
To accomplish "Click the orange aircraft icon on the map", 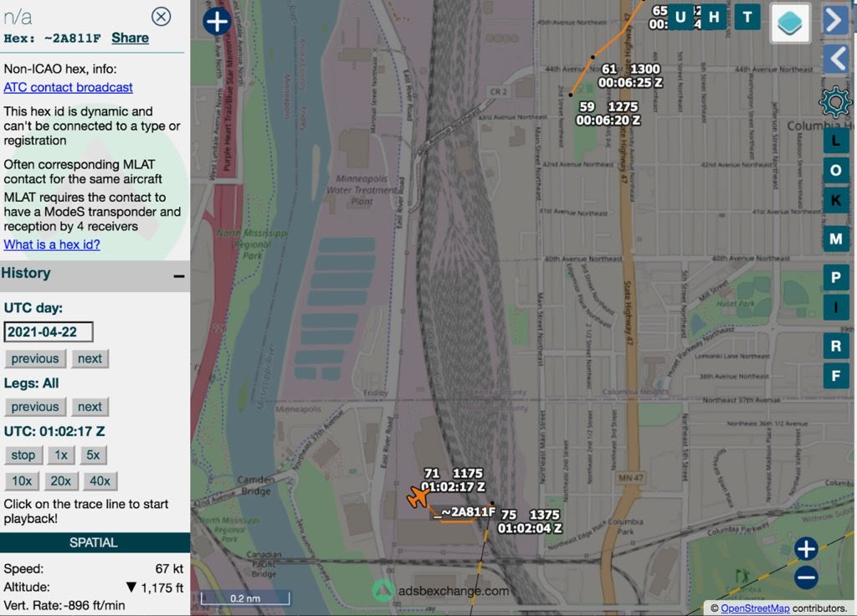I will pyautogui.click(x=417, y=498).
